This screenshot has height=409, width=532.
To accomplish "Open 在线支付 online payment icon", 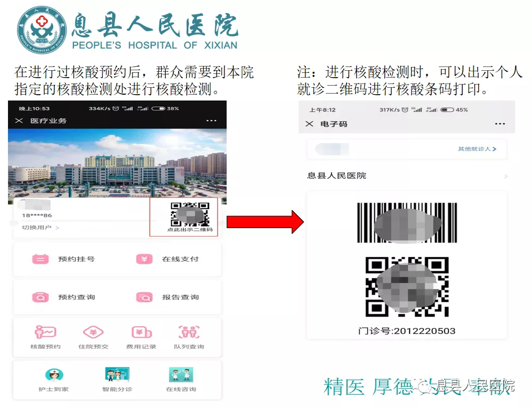I will 144,259.
